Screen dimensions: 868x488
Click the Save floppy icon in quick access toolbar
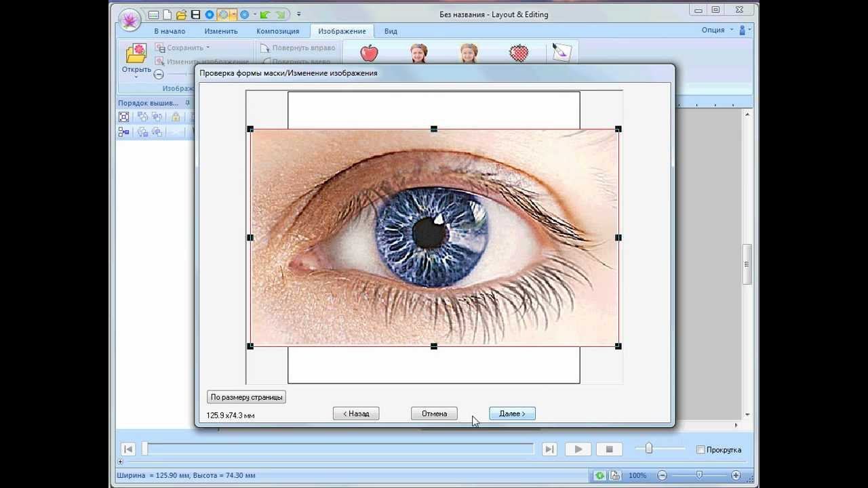pyautogui.click(x=195, y=14)
